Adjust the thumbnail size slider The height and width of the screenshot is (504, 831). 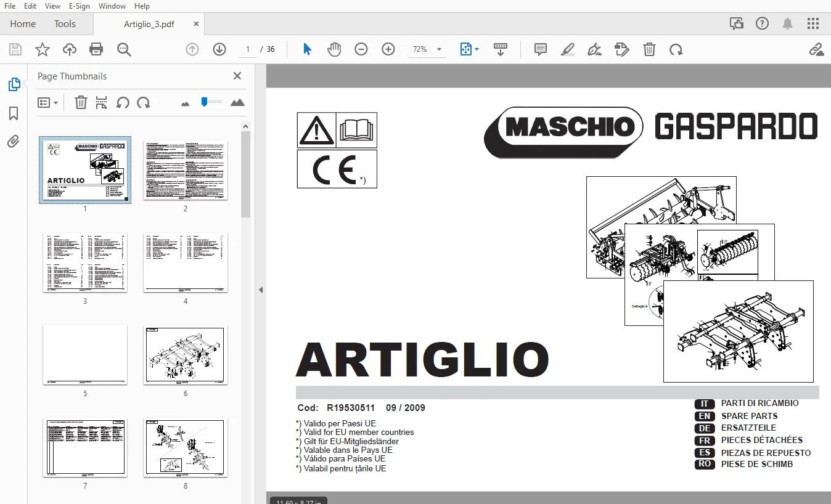211,102
